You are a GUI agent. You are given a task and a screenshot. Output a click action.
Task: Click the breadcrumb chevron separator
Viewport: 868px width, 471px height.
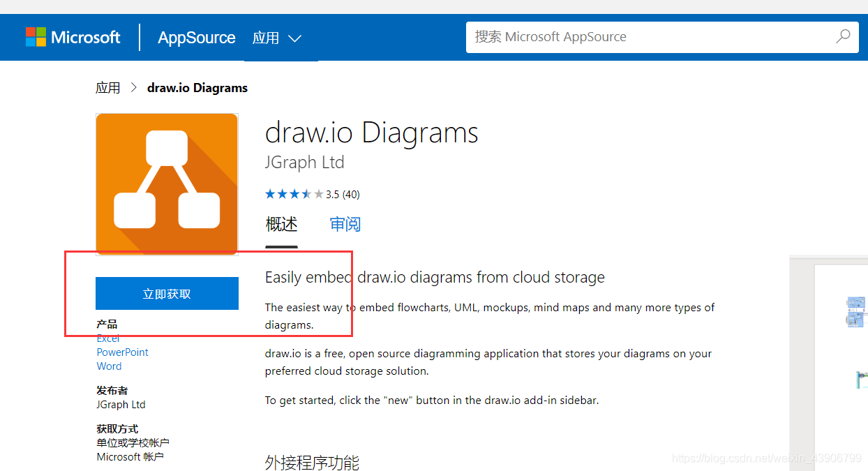click(134, 88)
